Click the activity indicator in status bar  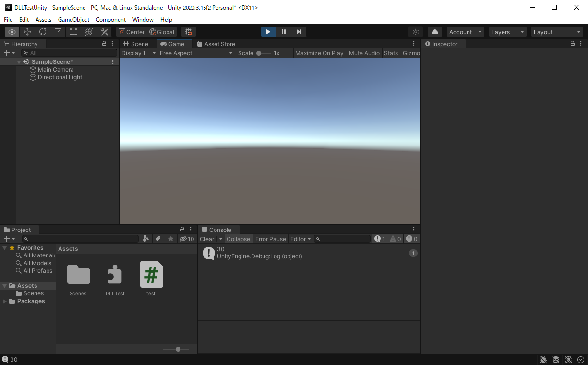pos(581,359)
